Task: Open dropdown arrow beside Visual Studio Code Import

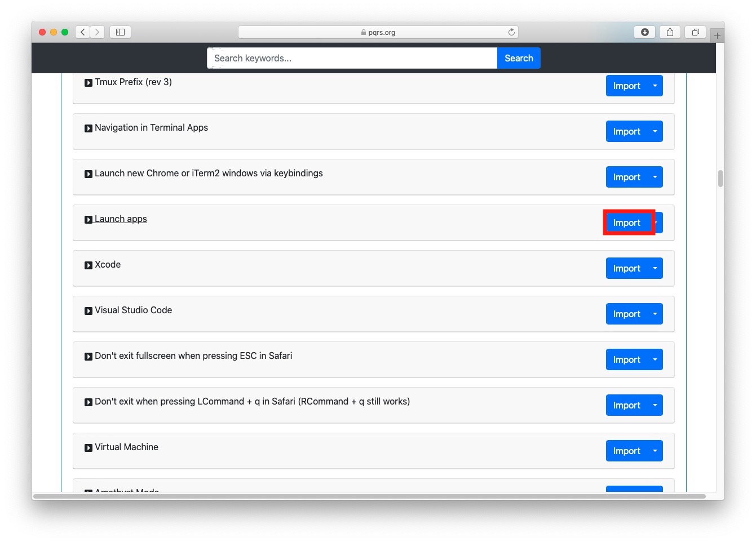Action: click(655, 314)
